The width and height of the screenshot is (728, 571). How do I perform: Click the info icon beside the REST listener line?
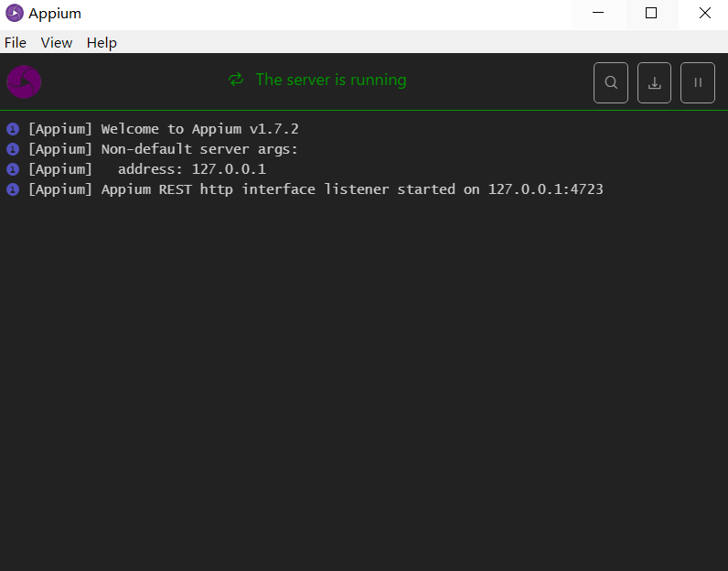(13, 189)
